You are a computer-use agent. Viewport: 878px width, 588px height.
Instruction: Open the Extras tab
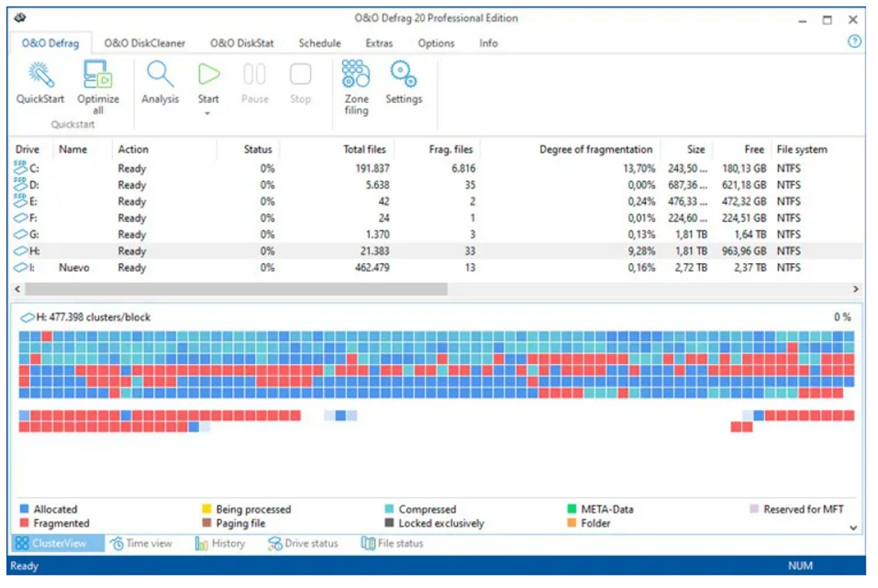click(379, 43)
